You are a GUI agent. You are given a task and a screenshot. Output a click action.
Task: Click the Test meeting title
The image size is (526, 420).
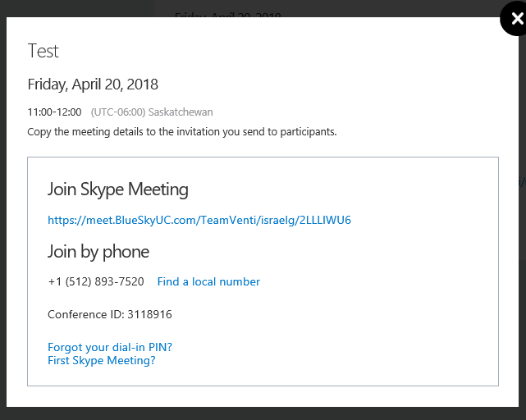[43, 51]
